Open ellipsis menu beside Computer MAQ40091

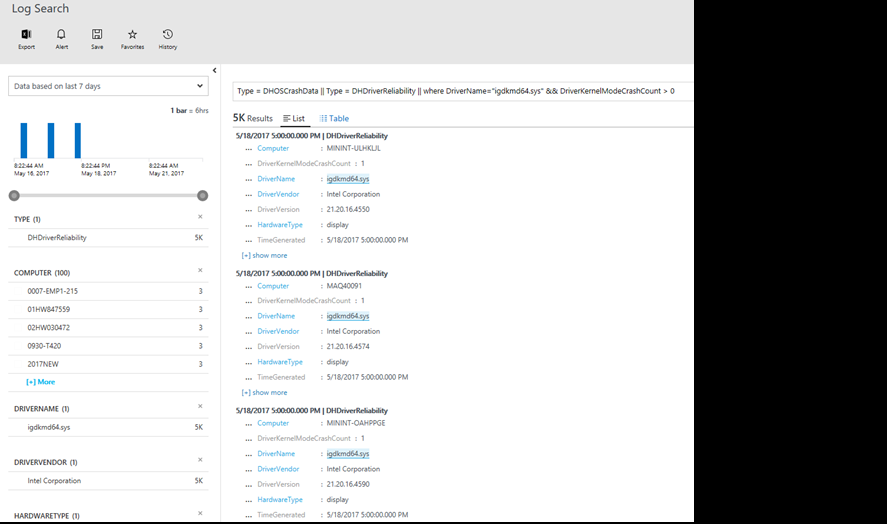click(x=248, y=287)
